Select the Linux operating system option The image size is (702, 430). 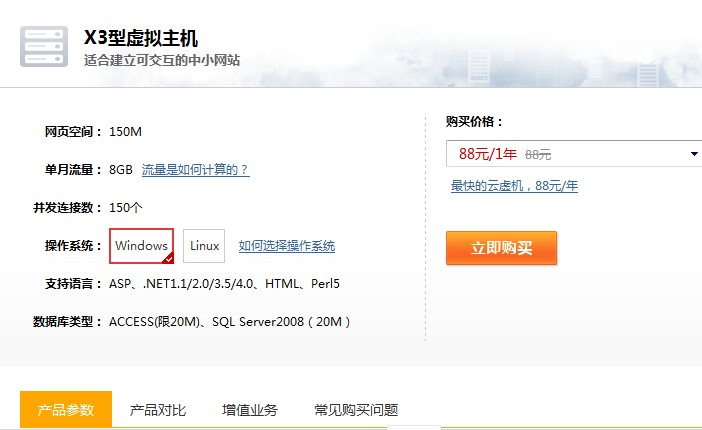[x=204, y=246]
